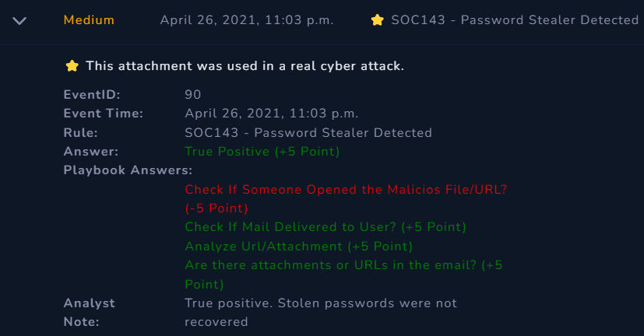
Task: Click True Positive (+5 Point) answer
Action: (262, 152)
